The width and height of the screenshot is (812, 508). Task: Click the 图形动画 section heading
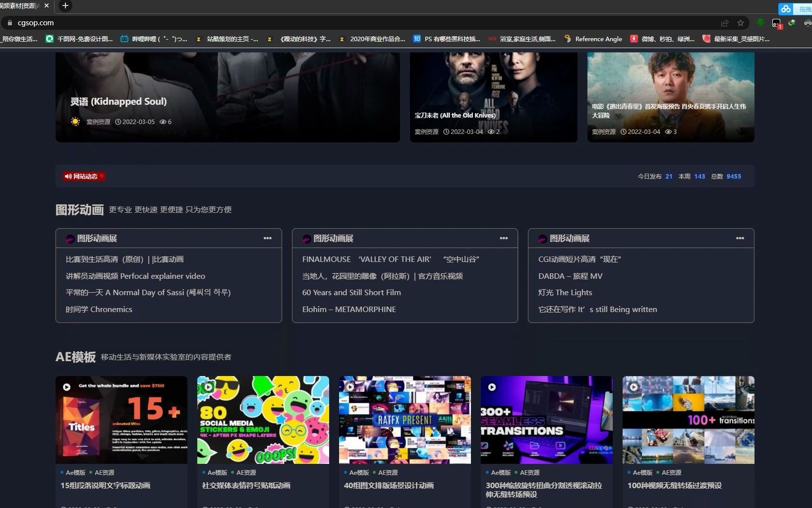coord(79,209)
